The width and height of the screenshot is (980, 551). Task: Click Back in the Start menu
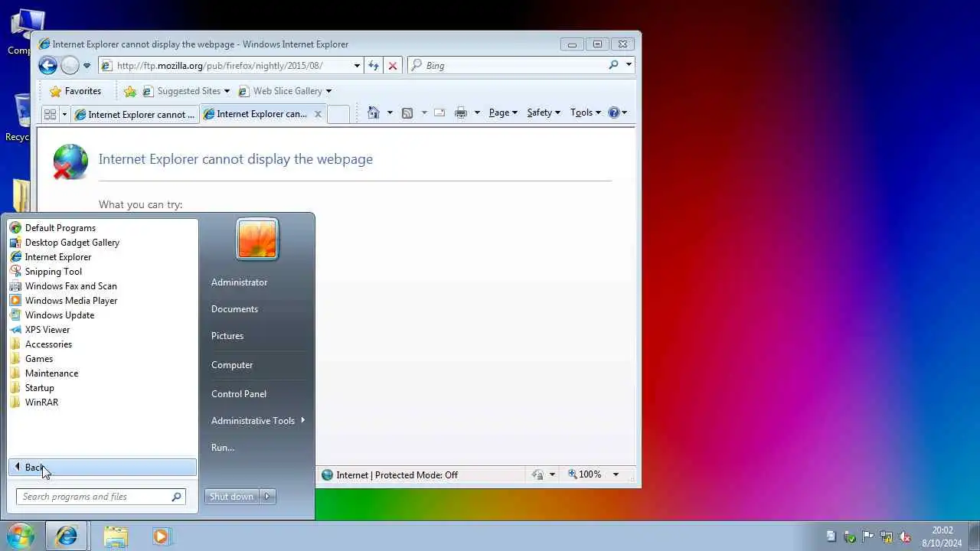103,468
